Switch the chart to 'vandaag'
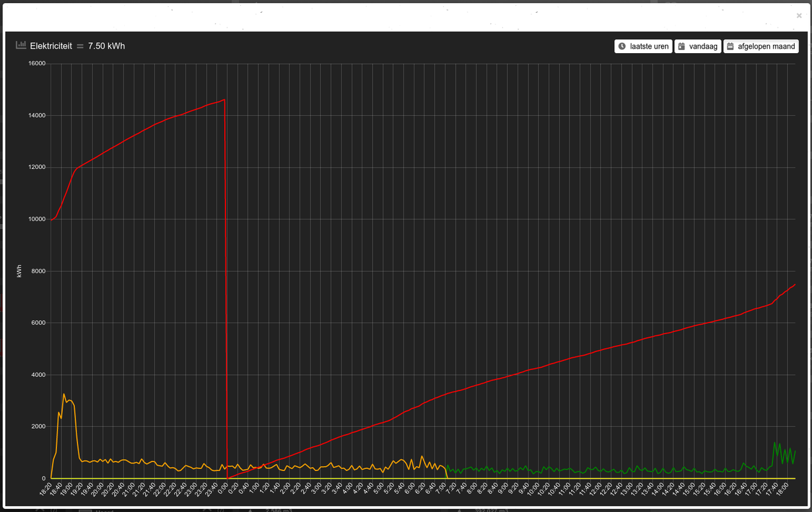 (698, 46)
